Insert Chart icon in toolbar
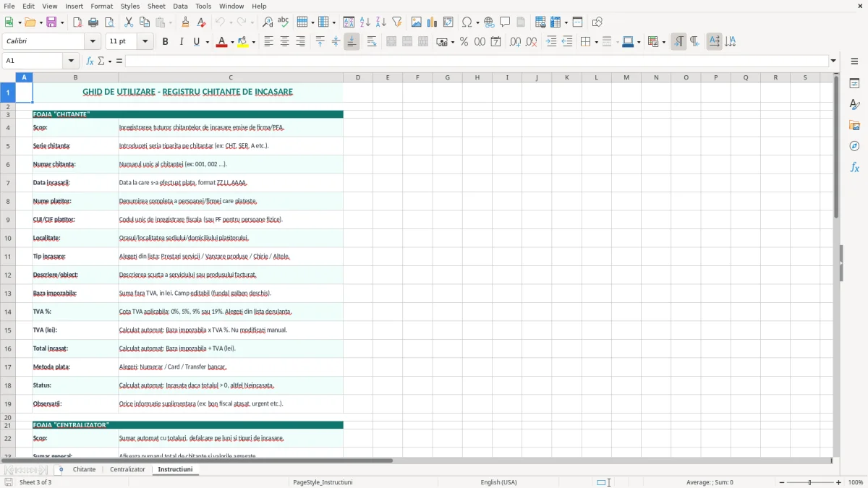868x488 pixels. (x=433, y=22)
